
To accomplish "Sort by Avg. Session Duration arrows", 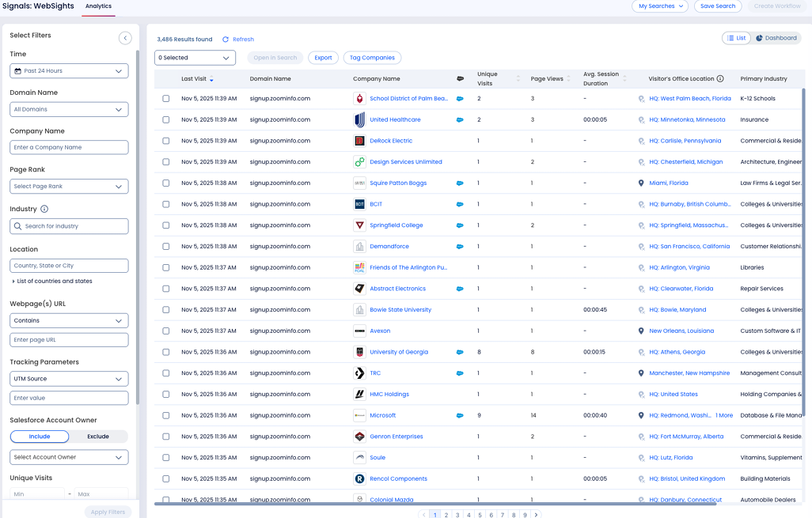I will (624, 78).
